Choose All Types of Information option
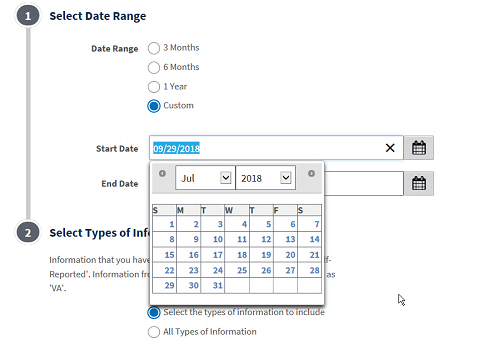Image resolution: width=493 pixels, height=360 pixels. pyautogui.click(x=154, y=332)
